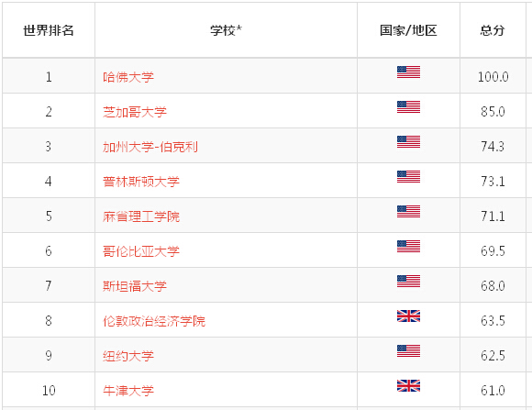Click the 纽约大学 link

tap(128, 356)
